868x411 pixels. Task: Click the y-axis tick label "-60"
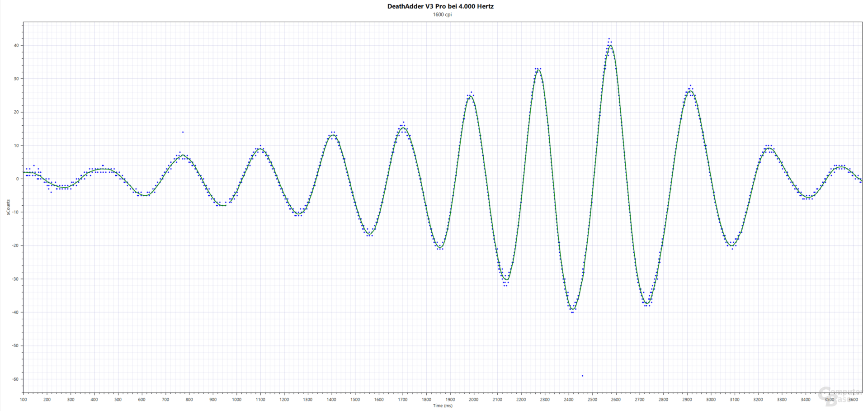coord(15,379)
